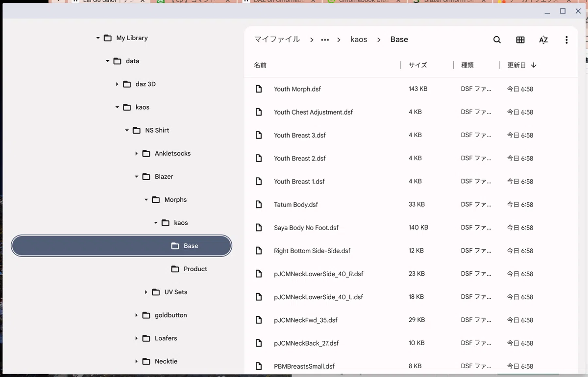Viewport: 588px width, 377px height.
Task: Expand the Necktie folder arrow
Action: (x=136, y=361)
